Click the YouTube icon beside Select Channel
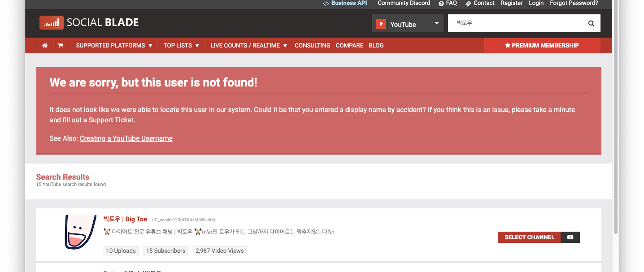Screen dimensions: 644x272 570,237
